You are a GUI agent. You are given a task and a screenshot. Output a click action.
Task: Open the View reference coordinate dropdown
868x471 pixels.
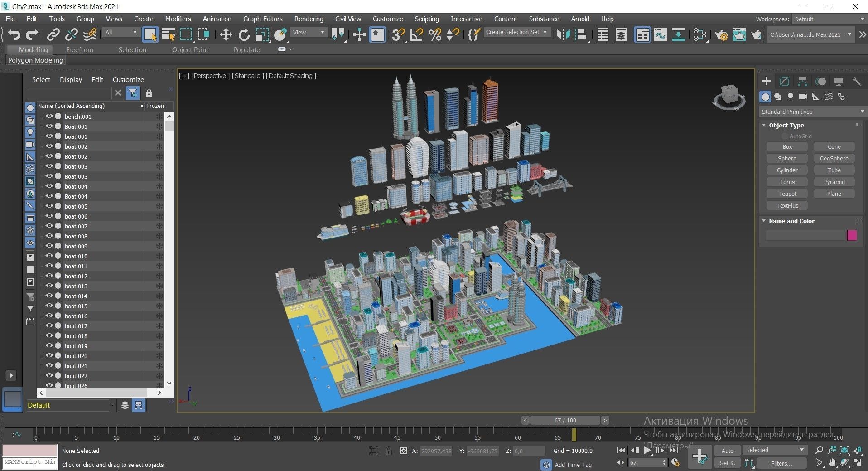point(309,32)
